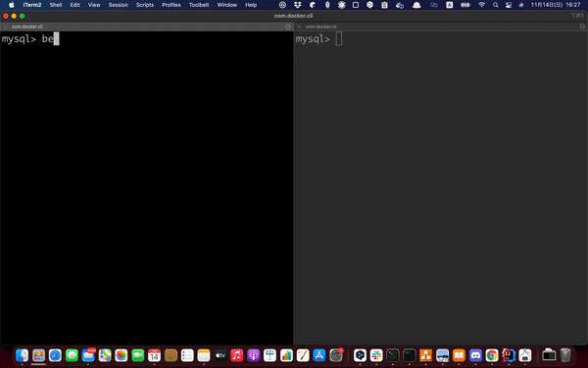Open Calendar from the Dock
Image resolution: width=588 pixels, height=368 pixels.
154,355
